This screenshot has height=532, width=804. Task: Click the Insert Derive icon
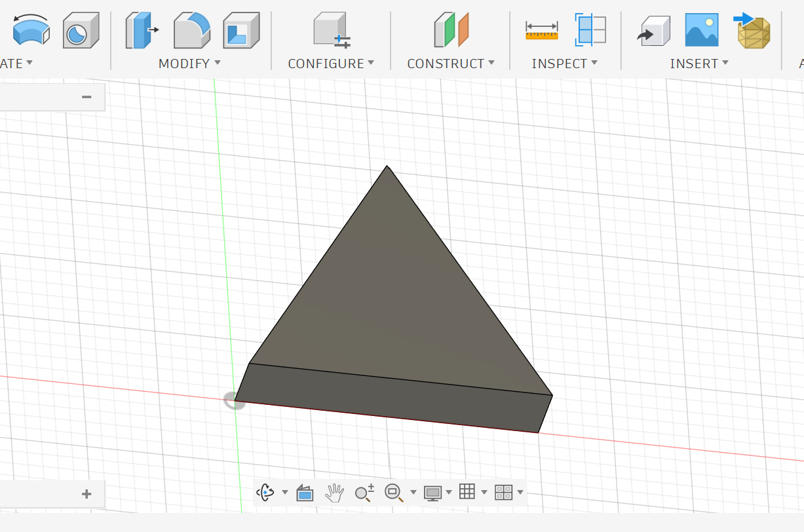point(653,31)
